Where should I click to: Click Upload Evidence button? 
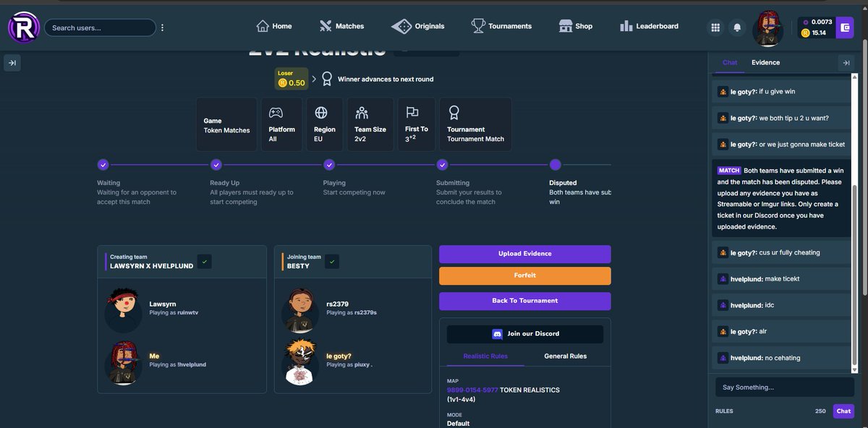click(525, 254)
